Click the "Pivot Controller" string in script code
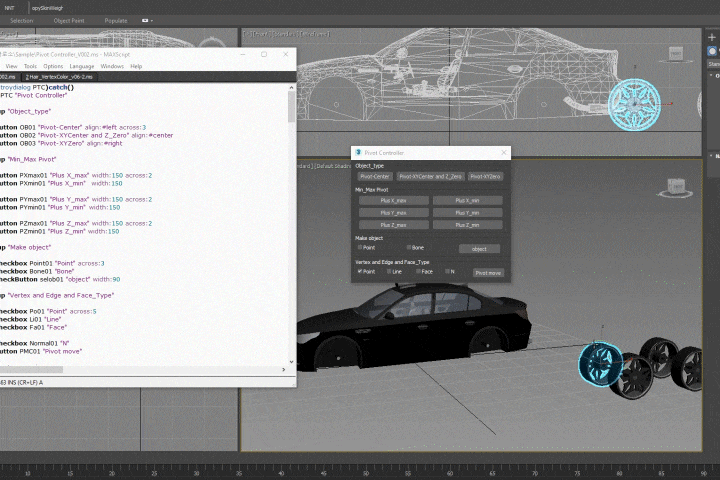 point(40,96)
